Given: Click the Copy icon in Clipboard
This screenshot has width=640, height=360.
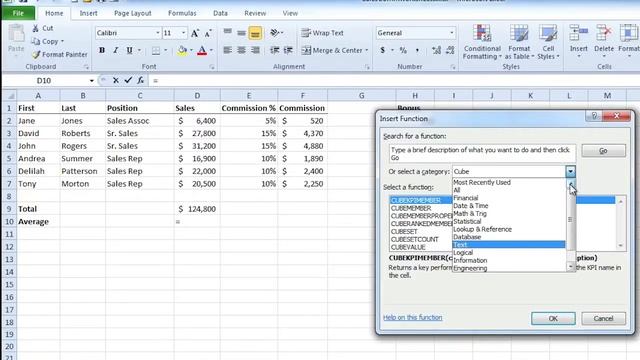Looking at the screenshot, I should 36,41.
